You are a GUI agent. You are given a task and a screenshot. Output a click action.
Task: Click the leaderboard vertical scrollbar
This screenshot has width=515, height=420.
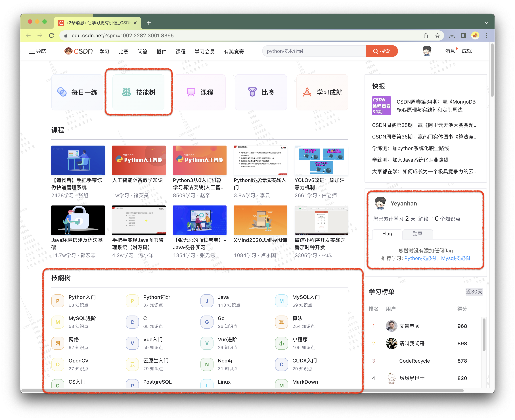[x=484, y=335]
